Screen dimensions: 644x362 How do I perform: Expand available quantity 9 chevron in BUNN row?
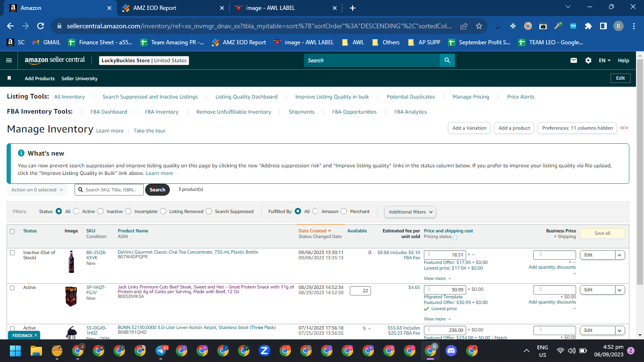(369, 329)
